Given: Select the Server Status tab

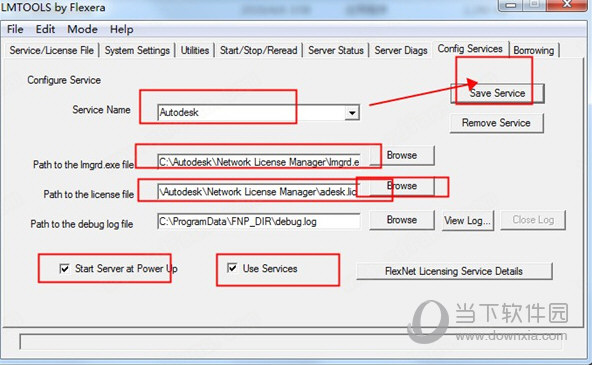Looking at the screenshot, I should (x=336, y=50).
